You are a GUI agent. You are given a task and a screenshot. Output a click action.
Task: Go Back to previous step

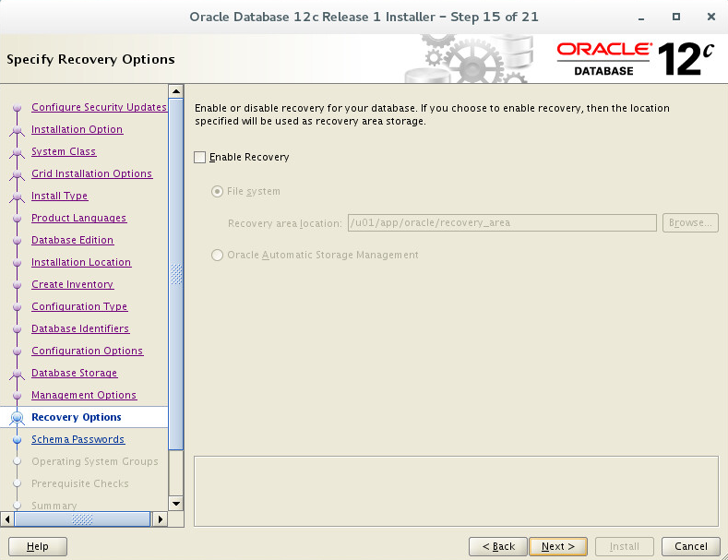click(x=498, y=546)
